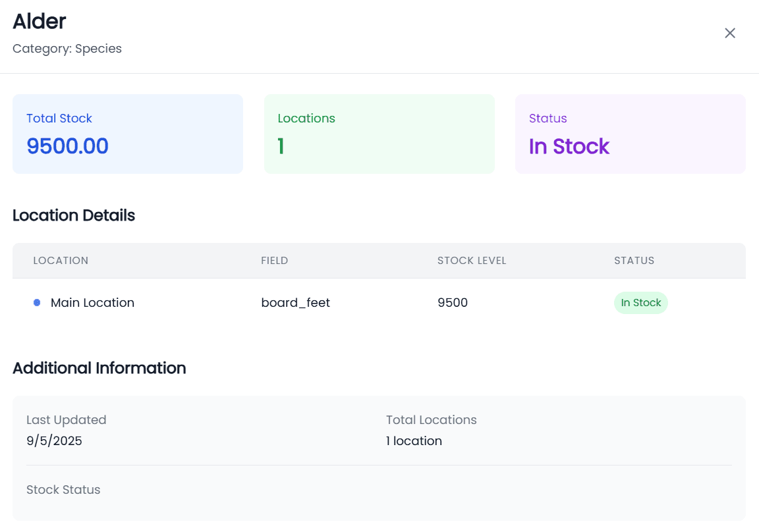Click the 9500.00 total stock value
Screen dimensions: 759x532
tap(67, 146)
